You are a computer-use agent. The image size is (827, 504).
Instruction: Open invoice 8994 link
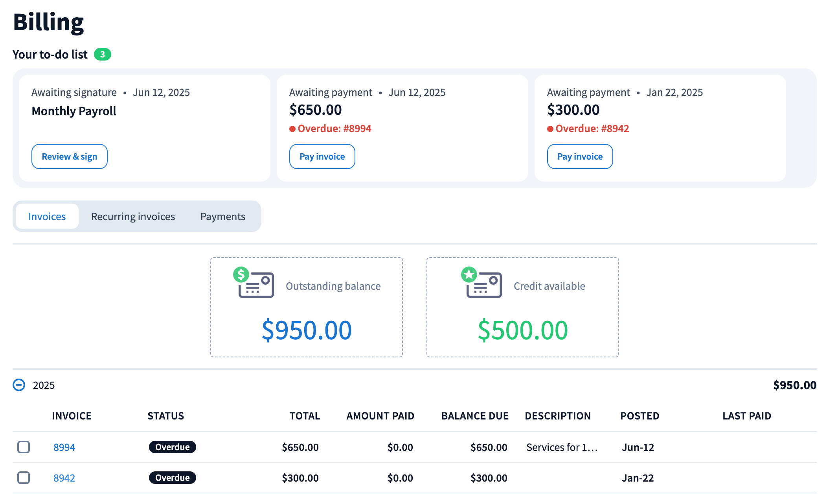(64, 447)
